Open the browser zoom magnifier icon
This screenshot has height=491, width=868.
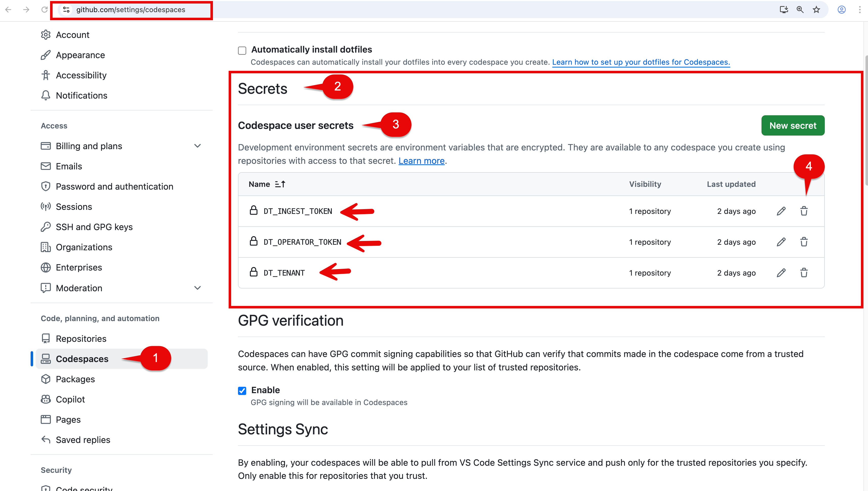coord(800,9)
